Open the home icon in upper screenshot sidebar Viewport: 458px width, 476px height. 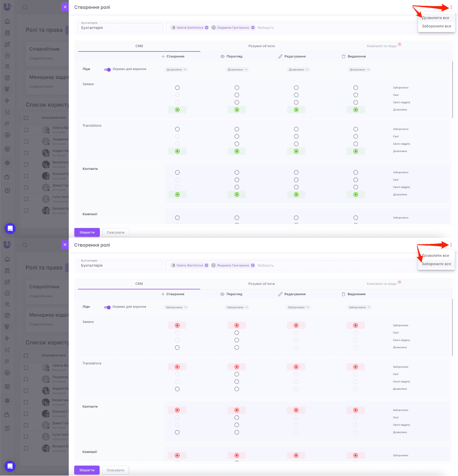(7, 21)
